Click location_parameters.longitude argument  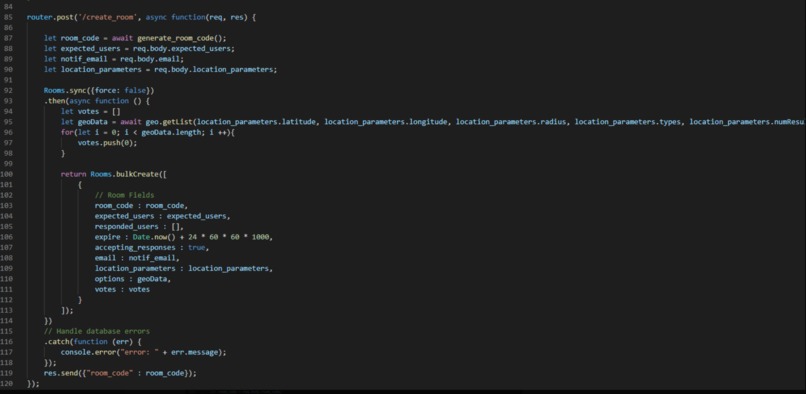pos(386,122)
